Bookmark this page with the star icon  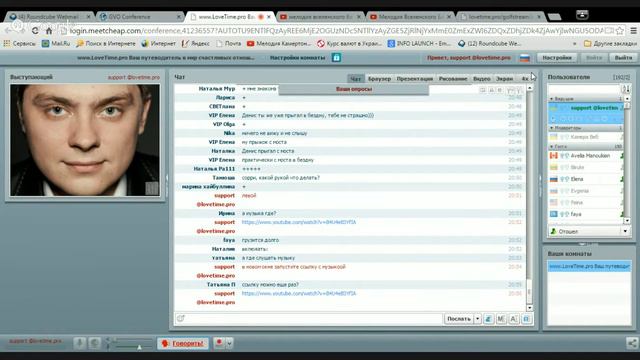pyautogui.click(x=620, y=31)
